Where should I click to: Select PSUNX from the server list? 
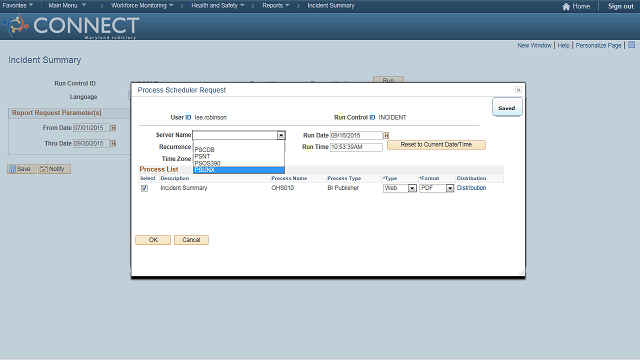239,170
